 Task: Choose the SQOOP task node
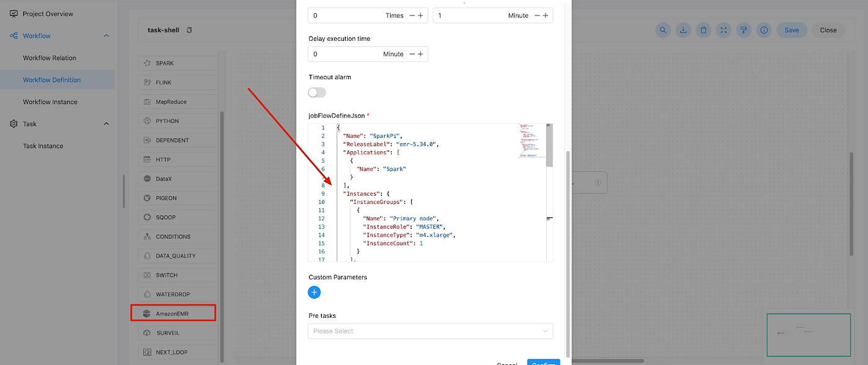pos(178,217)
